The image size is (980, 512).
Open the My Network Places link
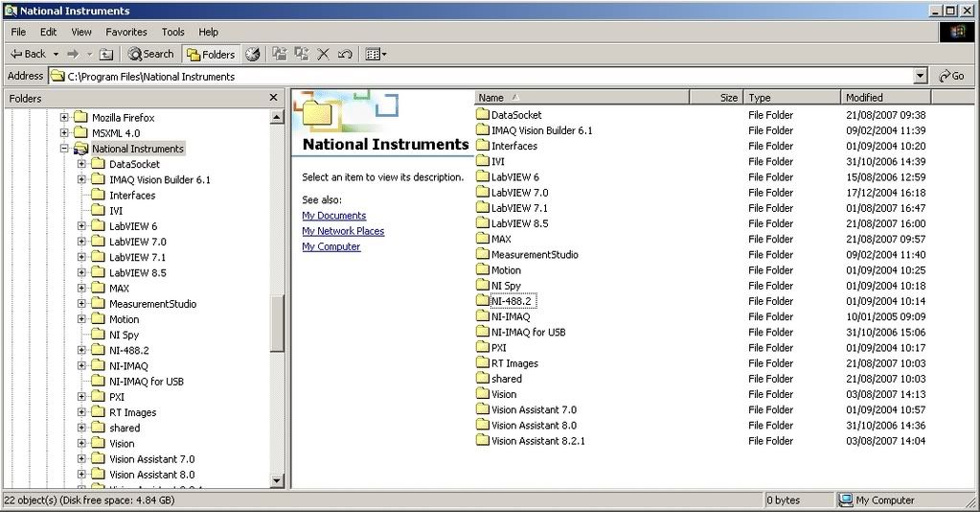(x=343, y=231)
